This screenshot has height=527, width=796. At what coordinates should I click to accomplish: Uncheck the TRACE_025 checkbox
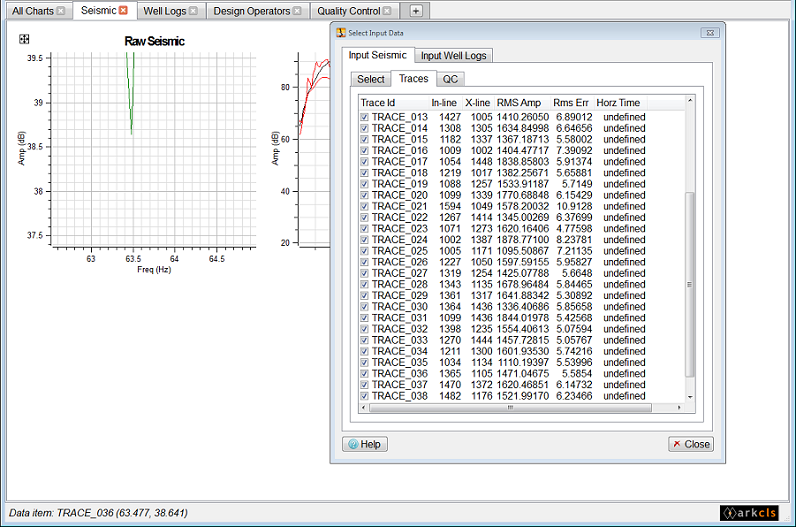pyautogui.click(x=364, y=251)
